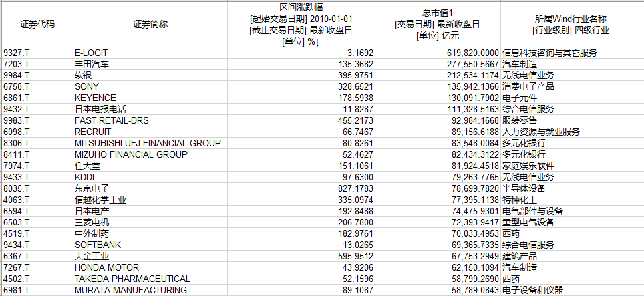Click the 中外制药 name cell
This screenshot has width=644, height=296.
pos(150,234)
